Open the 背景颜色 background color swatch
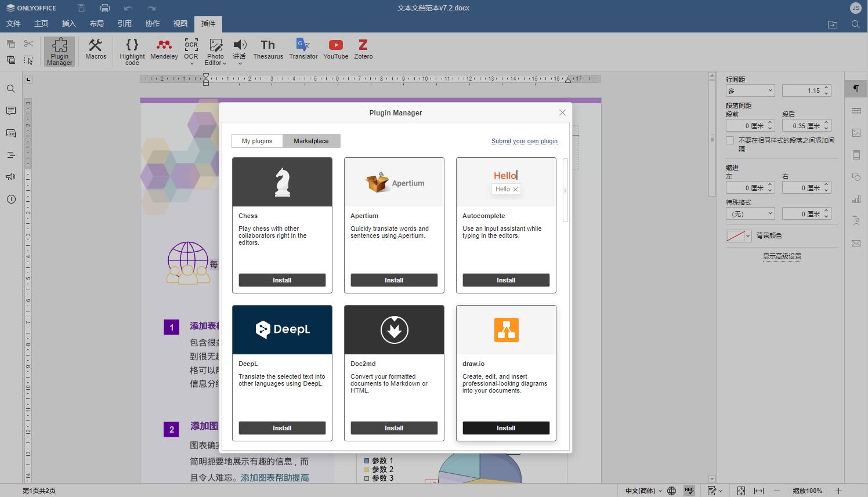This screenshot has height=497, width=868. pyautogui.click(x=737, y=235)
